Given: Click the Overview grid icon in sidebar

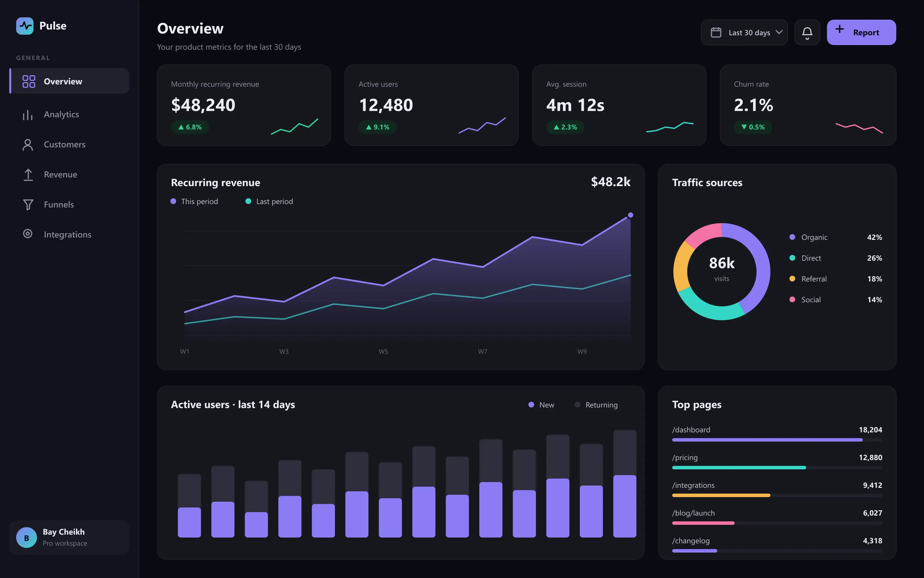Looking at the screenshot, I should point(29,81).
